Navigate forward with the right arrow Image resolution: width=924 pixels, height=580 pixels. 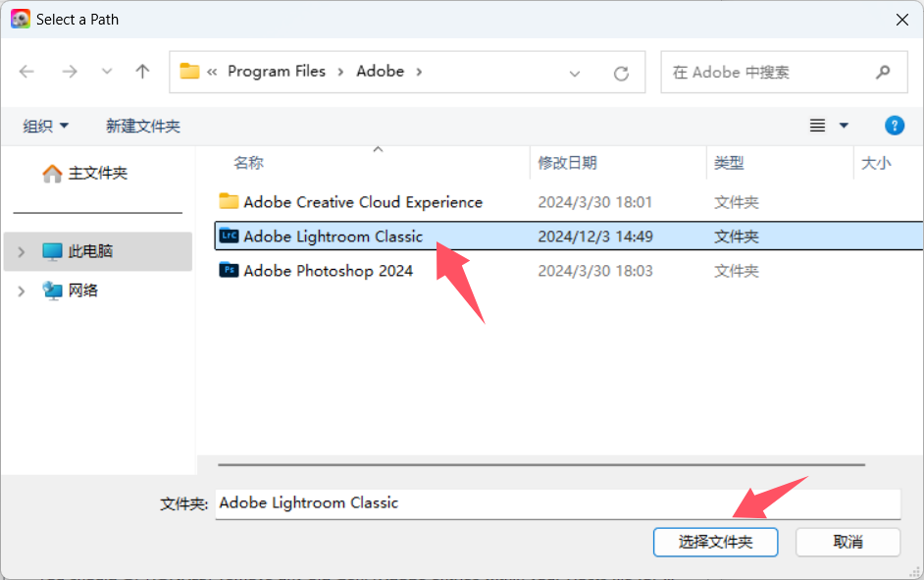(70, 72)
